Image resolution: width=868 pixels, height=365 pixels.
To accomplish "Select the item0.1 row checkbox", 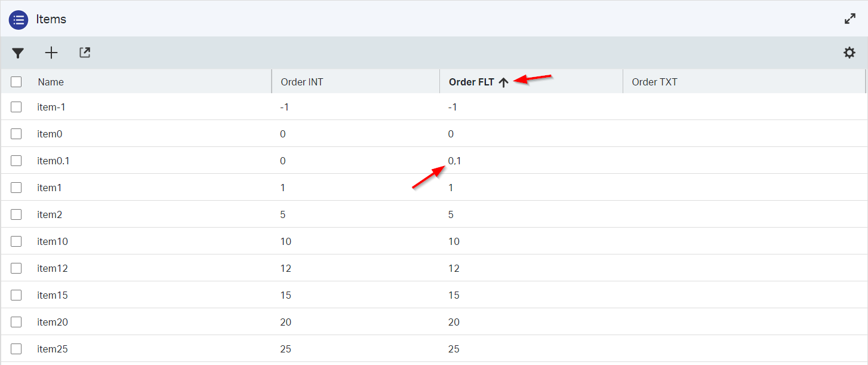I will tap(16, 161).
